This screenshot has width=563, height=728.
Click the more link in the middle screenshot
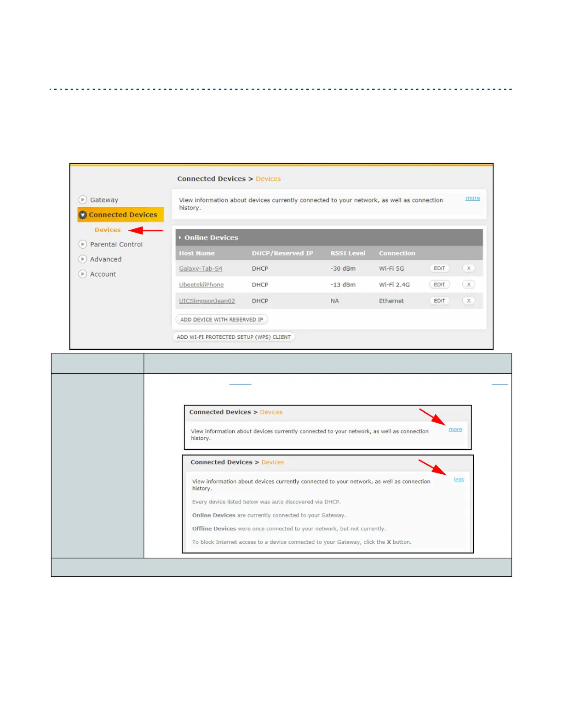click(x=455, y=429)
